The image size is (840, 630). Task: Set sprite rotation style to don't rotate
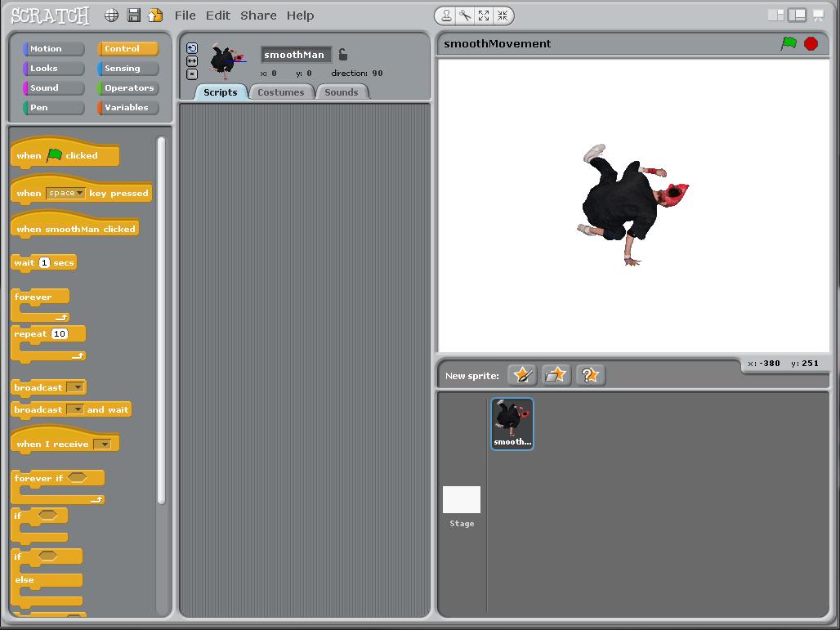191,74
